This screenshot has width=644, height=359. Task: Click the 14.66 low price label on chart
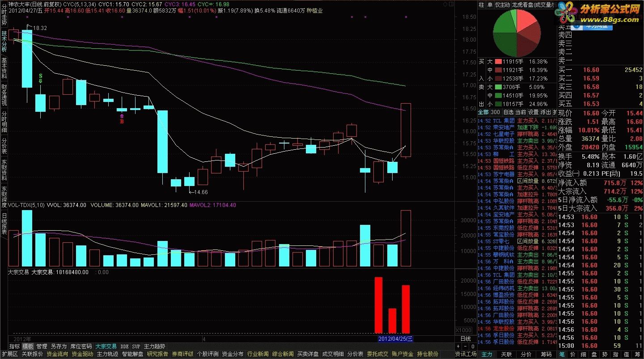pos(200,192)
